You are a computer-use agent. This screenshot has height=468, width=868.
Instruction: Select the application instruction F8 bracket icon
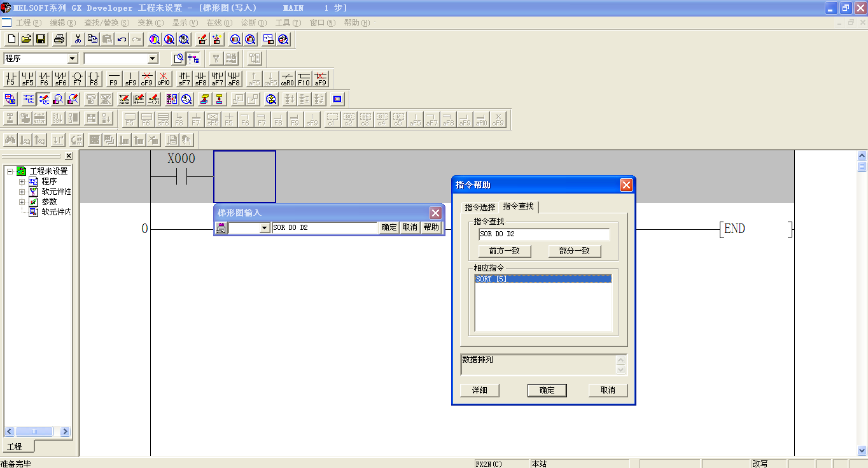click(x=94, y=79)
